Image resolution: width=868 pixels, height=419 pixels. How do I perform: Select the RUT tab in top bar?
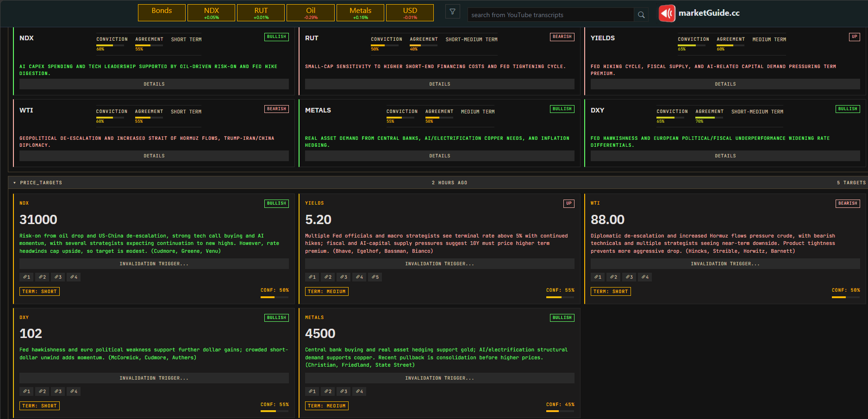[x=261, y=13]
